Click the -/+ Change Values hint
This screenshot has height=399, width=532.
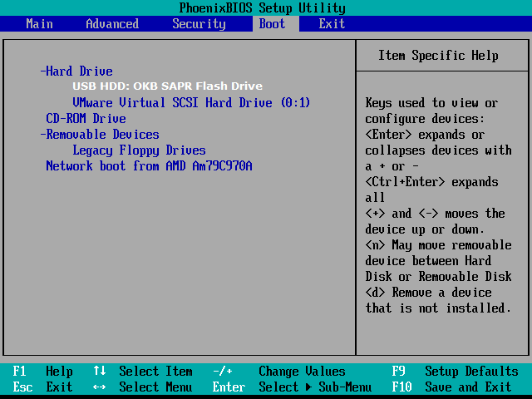[279, 372]
